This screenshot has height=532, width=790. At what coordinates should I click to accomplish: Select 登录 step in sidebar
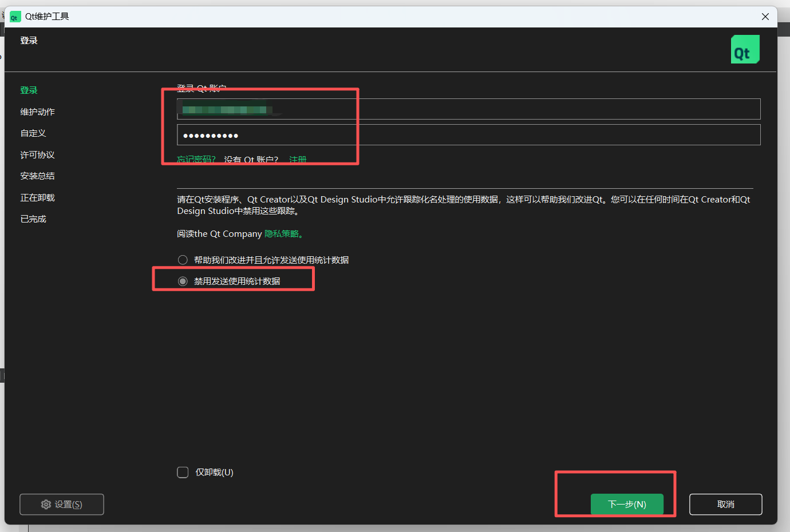[29, 90]
